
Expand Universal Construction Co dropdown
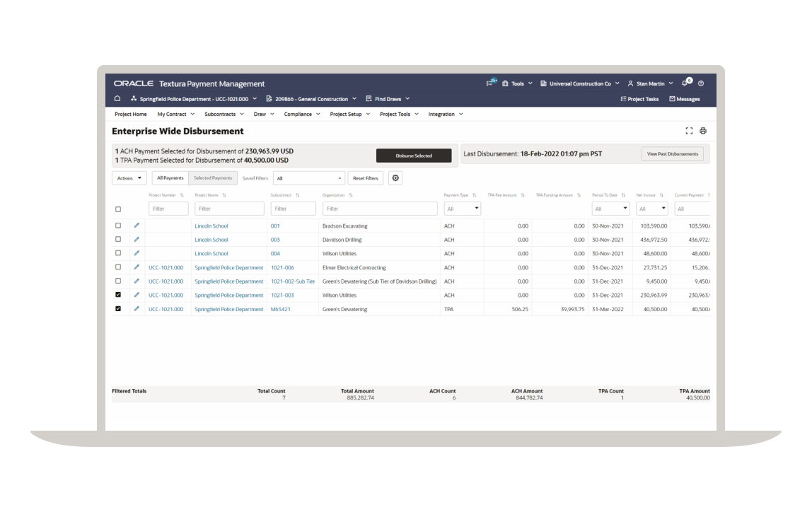579,83
